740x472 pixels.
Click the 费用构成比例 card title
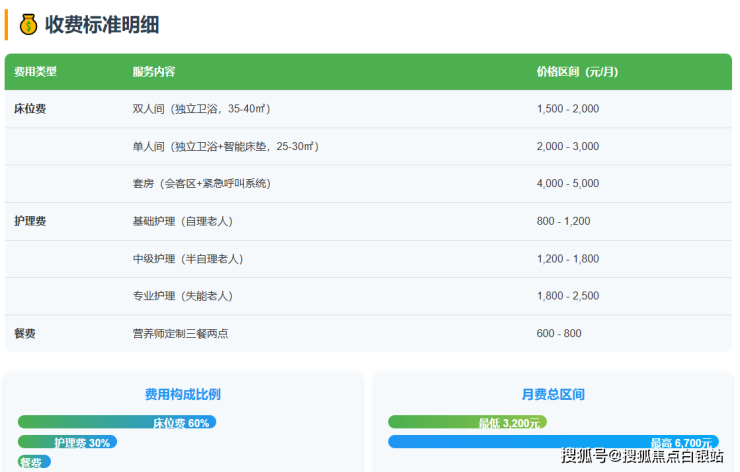click(183, 394)
